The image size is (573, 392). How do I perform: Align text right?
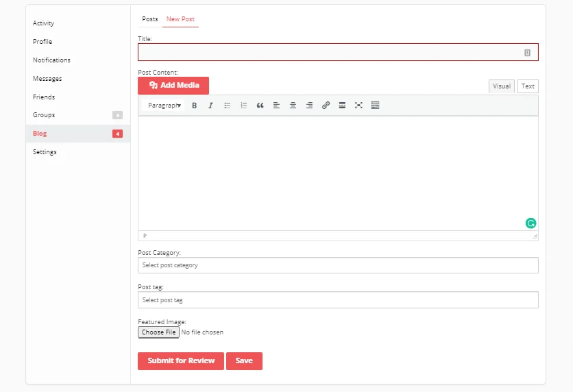coord(309,106)
